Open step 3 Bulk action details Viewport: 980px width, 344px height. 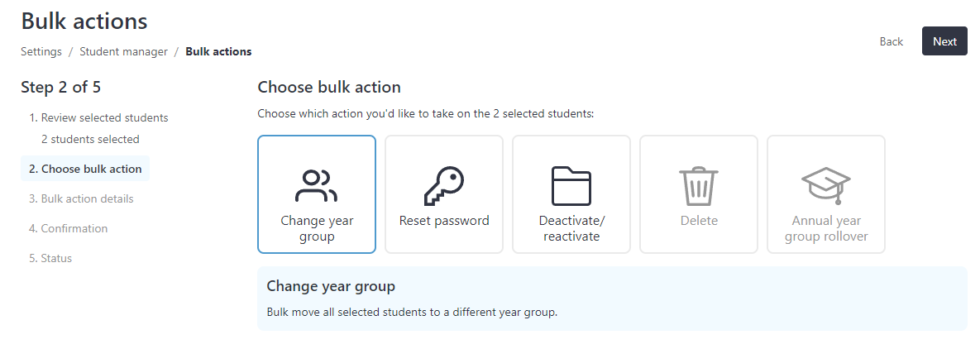(81, 199)
